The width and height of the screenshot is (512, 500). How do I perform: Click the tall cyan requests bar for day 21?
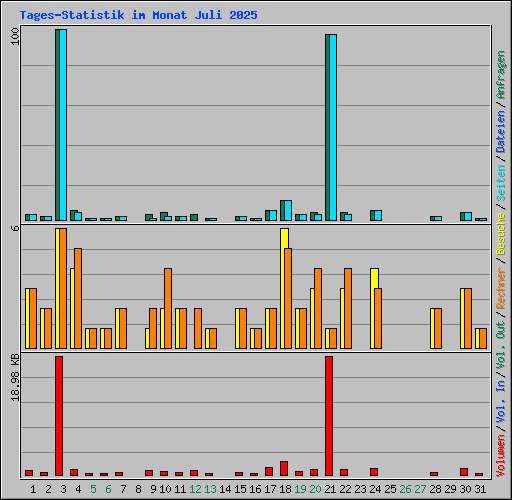tap(333, 127)
